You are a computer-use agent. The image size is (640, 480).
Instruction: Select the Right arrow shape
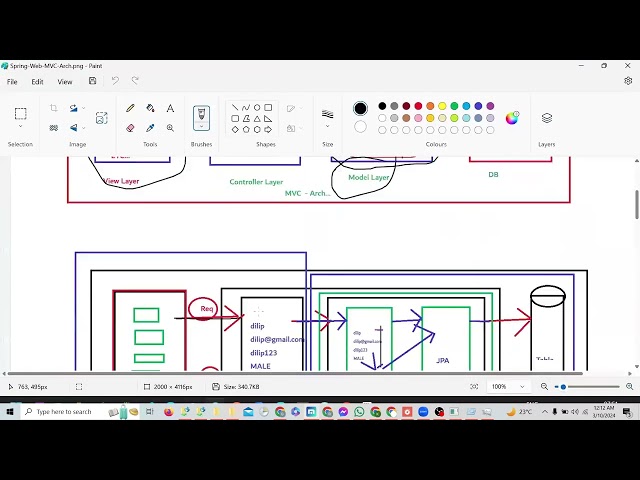tap(268, 129)
